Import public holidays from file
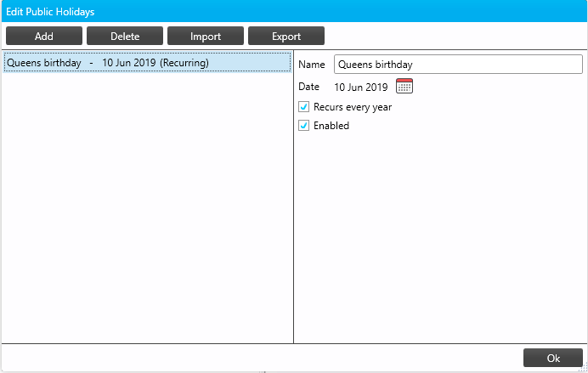The image size is (588, 373). pos(206,36)
